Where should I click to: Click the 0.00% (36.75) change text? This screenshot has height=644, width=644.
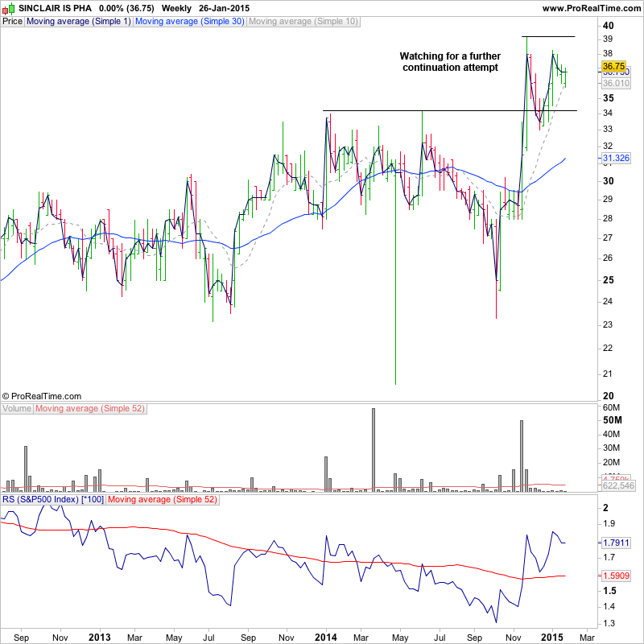tap(126, 8)
